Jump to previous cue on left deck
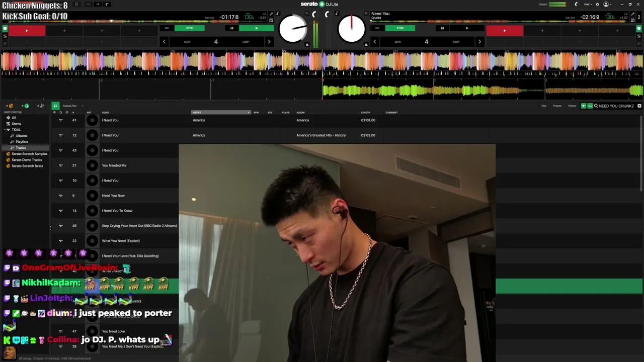 (x=231, y=28)
